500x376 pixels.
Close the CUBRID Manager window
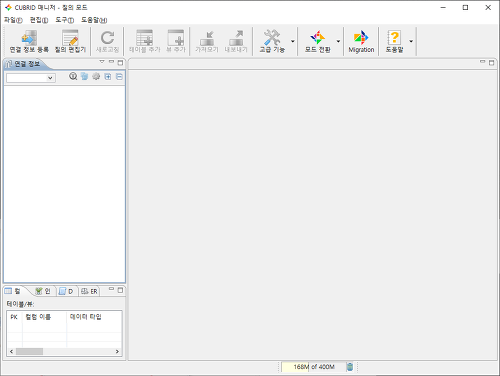488,7
